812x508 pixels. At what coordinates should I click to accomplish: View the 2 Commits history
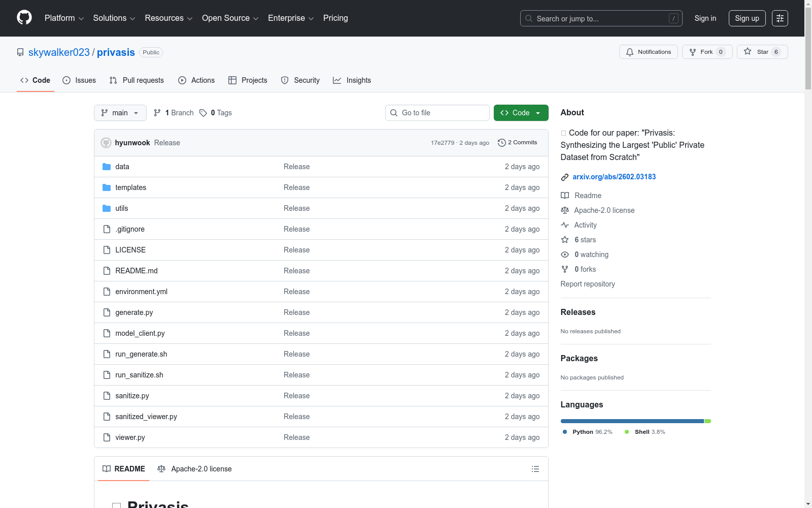[518, 143]
